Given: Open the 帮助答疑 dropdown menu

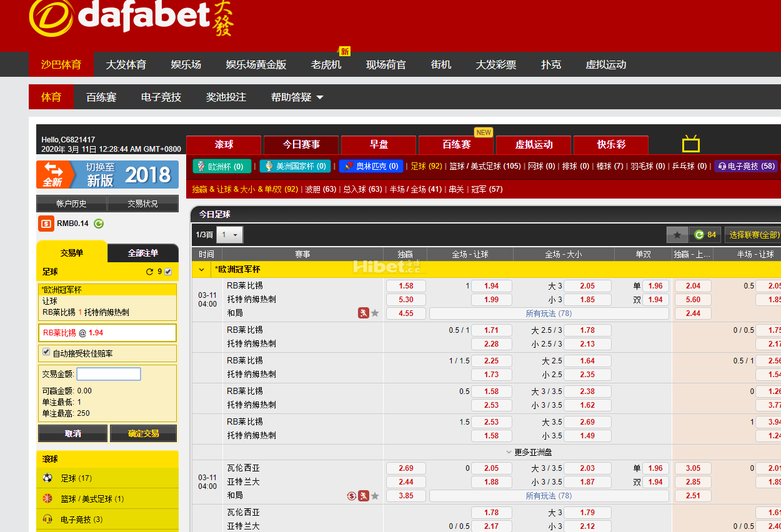Looking at the screenshot, I should 297,97.
